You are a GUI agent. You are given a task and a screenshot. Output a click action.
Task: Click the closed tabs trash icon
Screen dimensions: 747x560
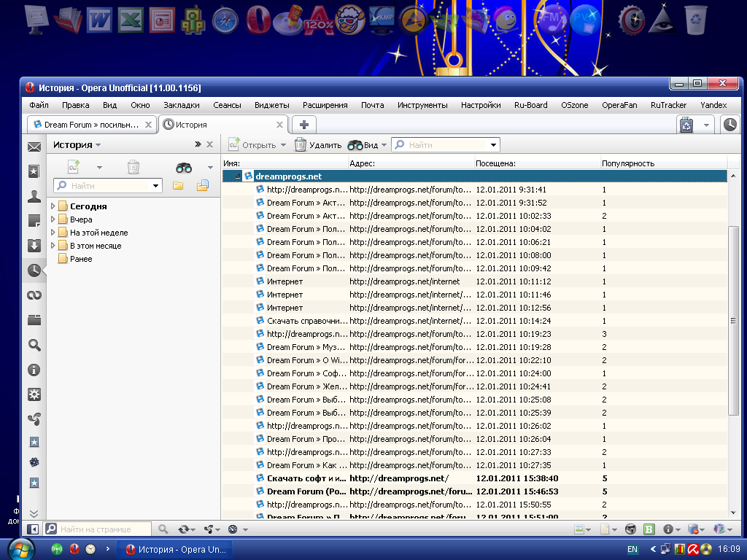click(x=686, y=125)
